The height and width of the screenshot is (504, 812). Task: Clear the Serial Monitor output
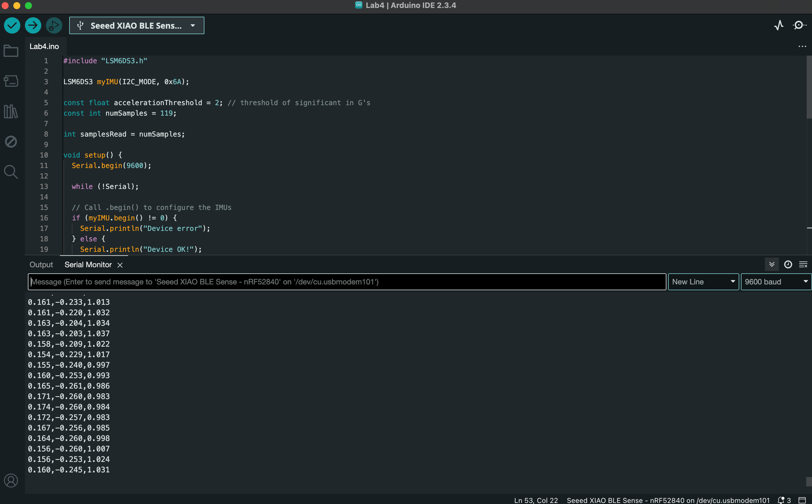click(x=803, y=264)
